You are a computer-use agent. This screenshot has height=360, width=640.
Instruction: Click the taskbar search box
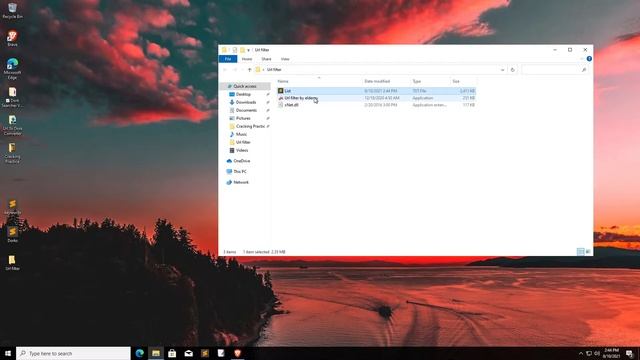[73, 353]
